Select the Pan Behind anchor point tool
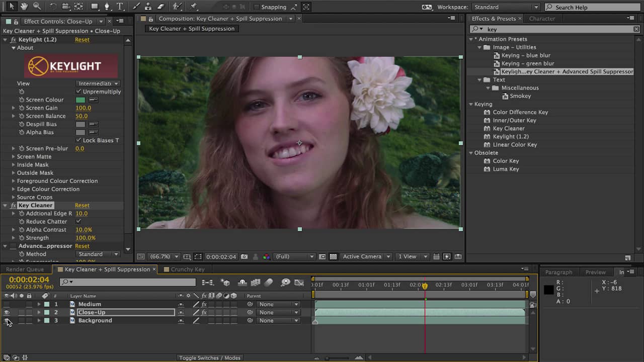 click(x=78, y=7)
